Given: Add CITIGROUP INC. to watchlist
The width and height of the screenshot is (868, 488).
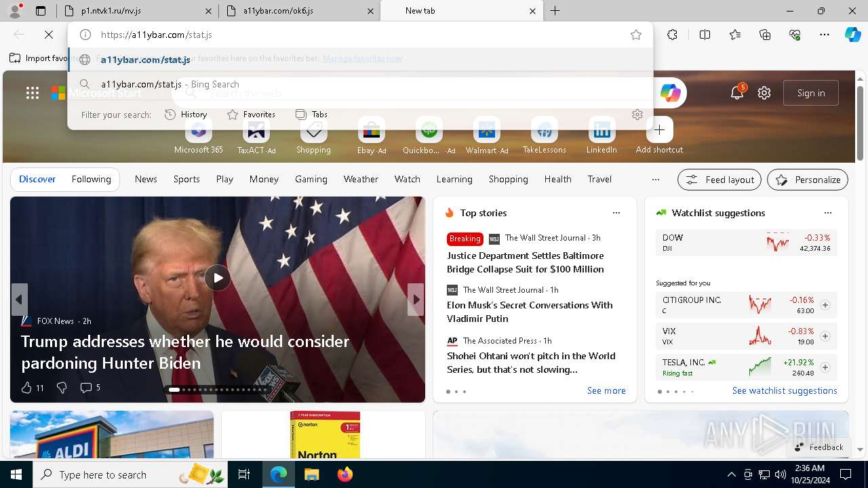Looking at the screenshot, I should point(825,305).
